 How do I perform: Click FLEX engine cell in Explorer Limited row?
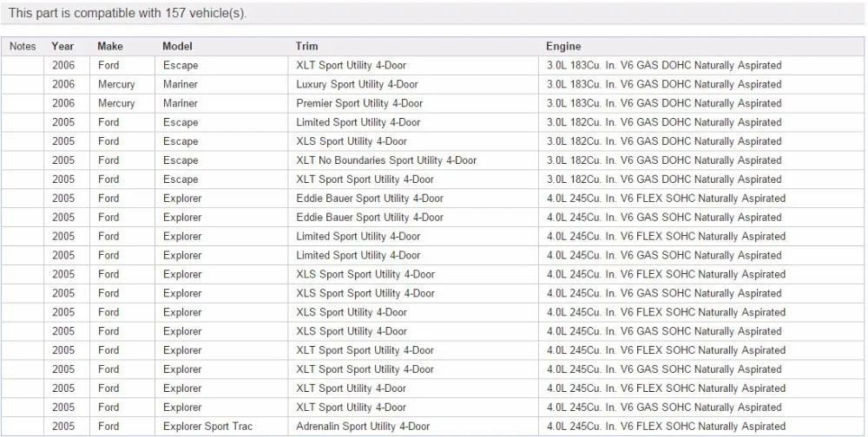[666, 236]
